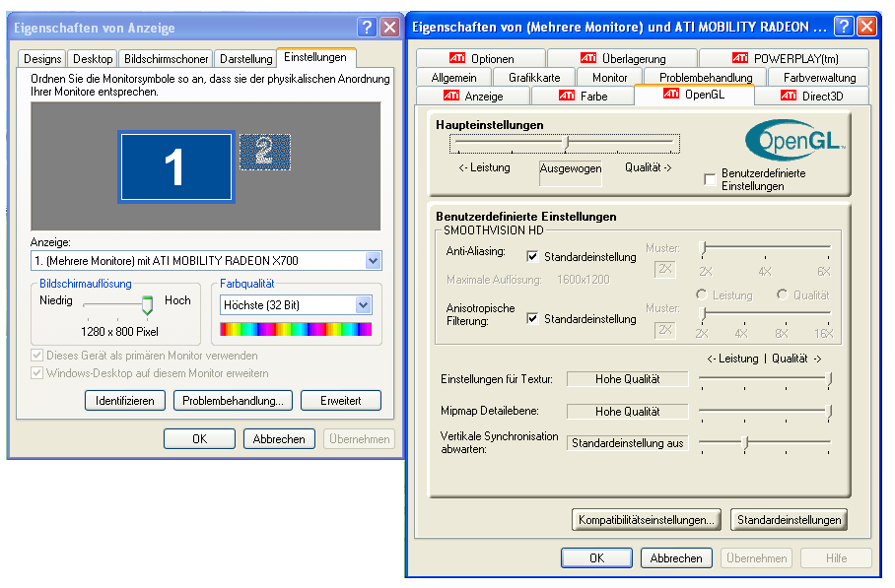Open the Darstellung tab

click(x=246, y=59)
